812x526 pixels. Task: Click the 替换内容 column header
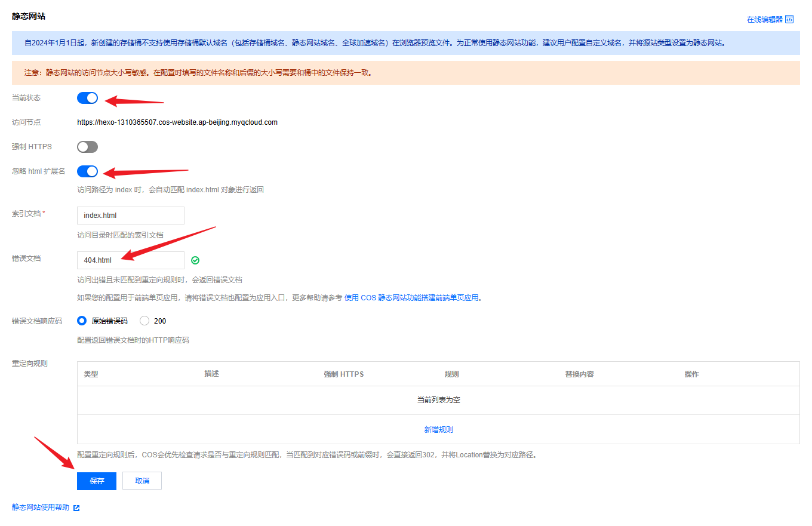point(579,374)
